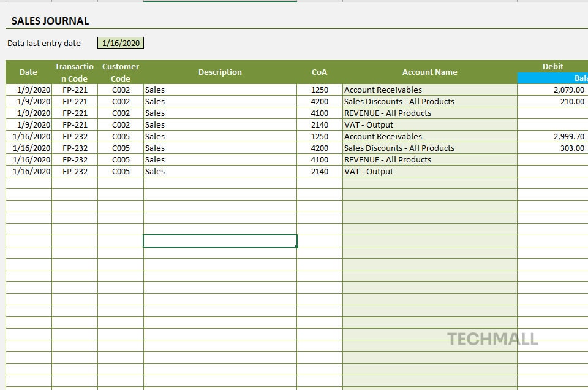Click the Description column header

pyautogui.click(x=220, y=72)
